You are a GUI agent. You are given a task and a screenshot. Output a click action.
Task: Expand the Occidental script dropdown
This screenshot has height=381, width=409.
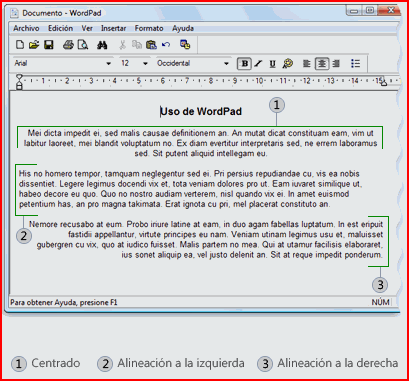click(x=227, y=64)
